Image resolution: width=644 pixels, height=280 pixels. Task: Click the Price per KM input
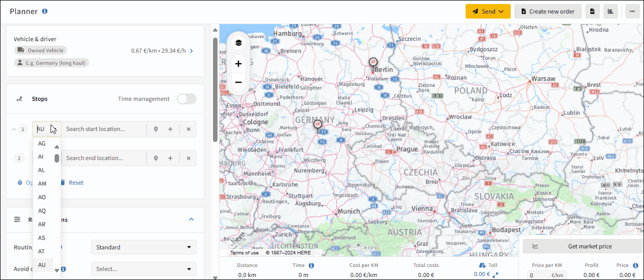click(x=547, y=275)
